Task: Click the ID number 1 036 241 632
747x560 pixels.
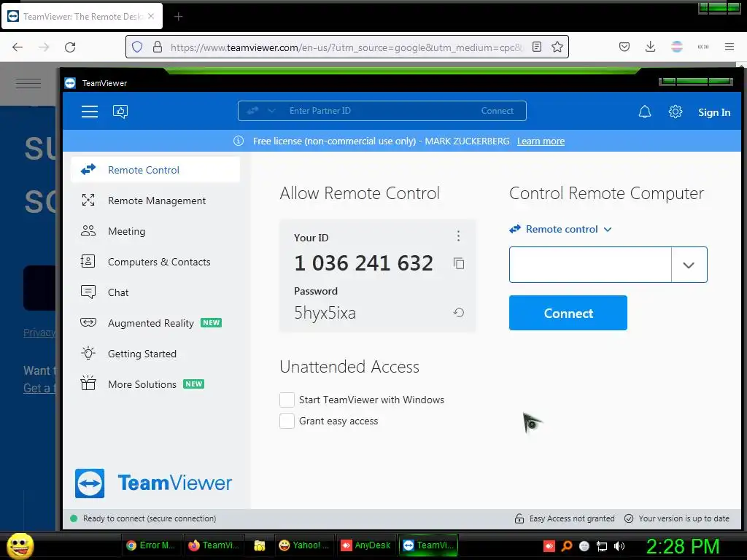Action: click(363, 263)
